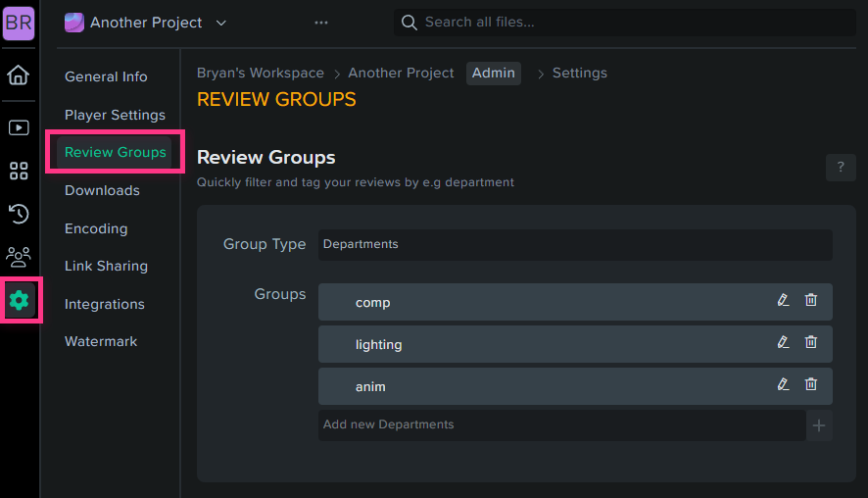The image size is (868, 498).
Task: Edit the anim group
Action: pos(783,384)
